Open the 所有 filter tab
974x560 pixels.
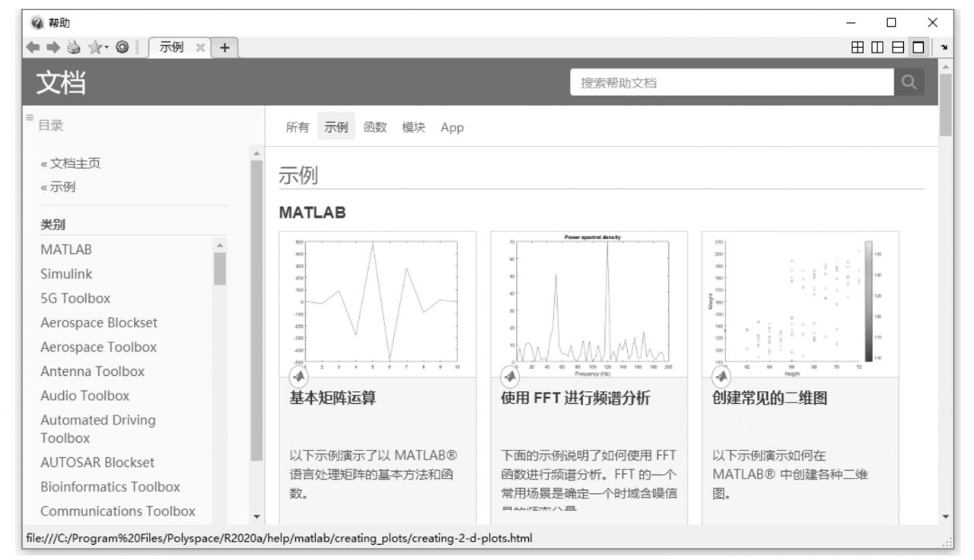click(298, 128)
